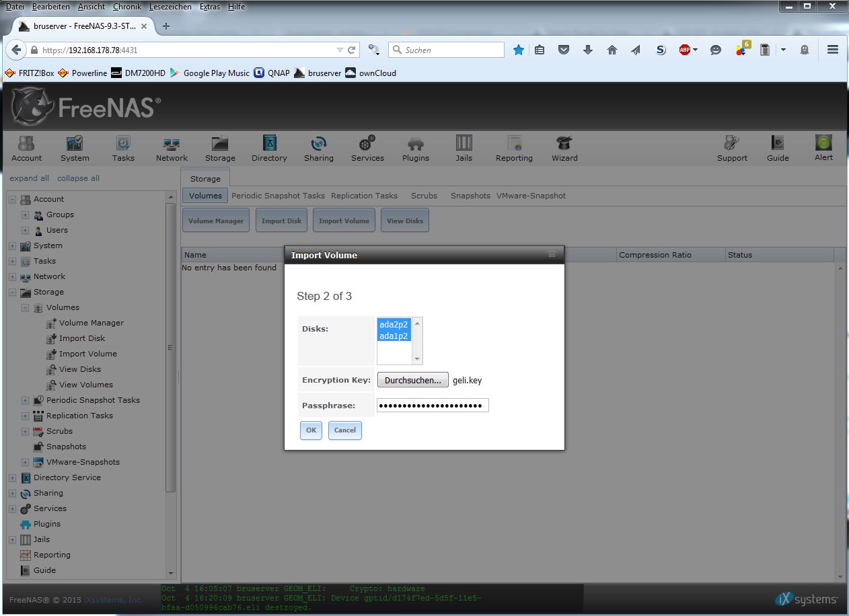Select disk ada1p2 in Disks list
This screenshot has height=616, width=849.
(394, 336)
